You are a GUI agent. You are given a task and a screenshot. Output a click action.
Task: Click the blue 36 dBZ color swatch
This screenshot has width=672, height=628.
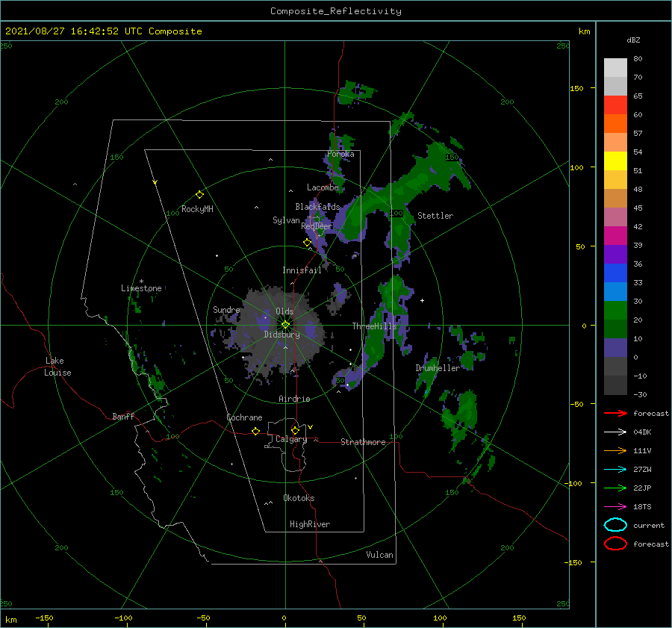[615, 273]
